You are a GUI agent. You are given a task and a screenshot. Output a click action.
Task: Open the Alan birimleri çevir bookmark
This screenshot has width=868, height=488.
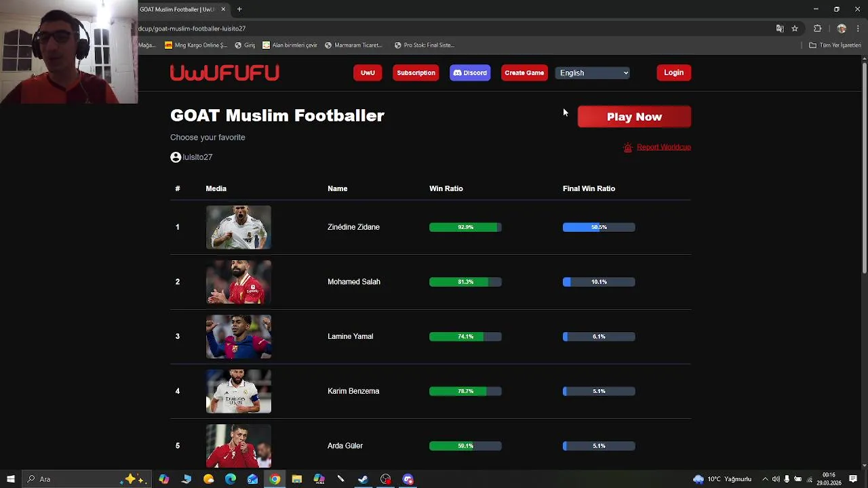[x=290, y=45]
